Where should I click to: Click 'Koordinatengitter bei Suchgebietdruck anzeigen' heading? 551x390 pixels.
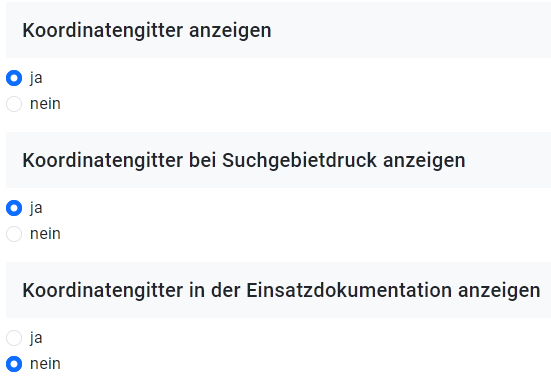(x=244, y=161)
